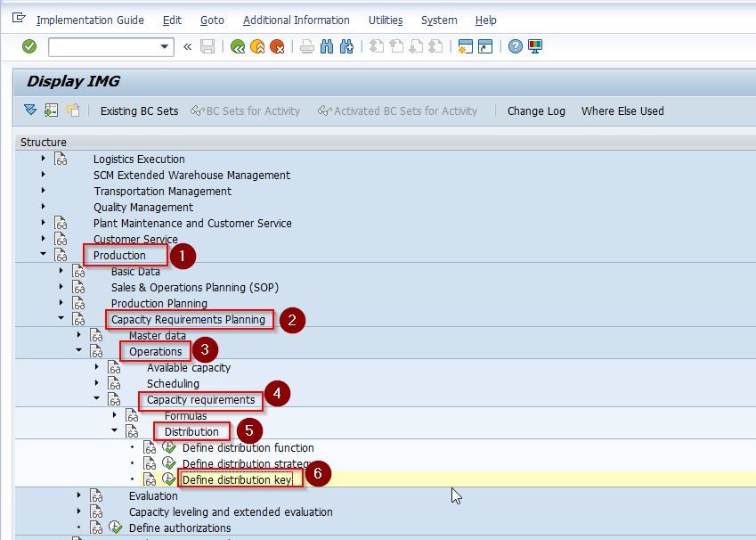This screenshot has width=756, height=540.
Task: Expand the Evaluation node
Action: point(79,495)
